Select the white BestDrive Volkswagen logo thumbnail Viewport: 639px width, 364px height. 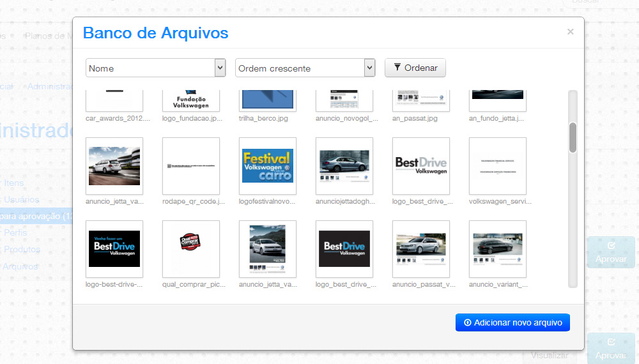(x=421, y=165)
